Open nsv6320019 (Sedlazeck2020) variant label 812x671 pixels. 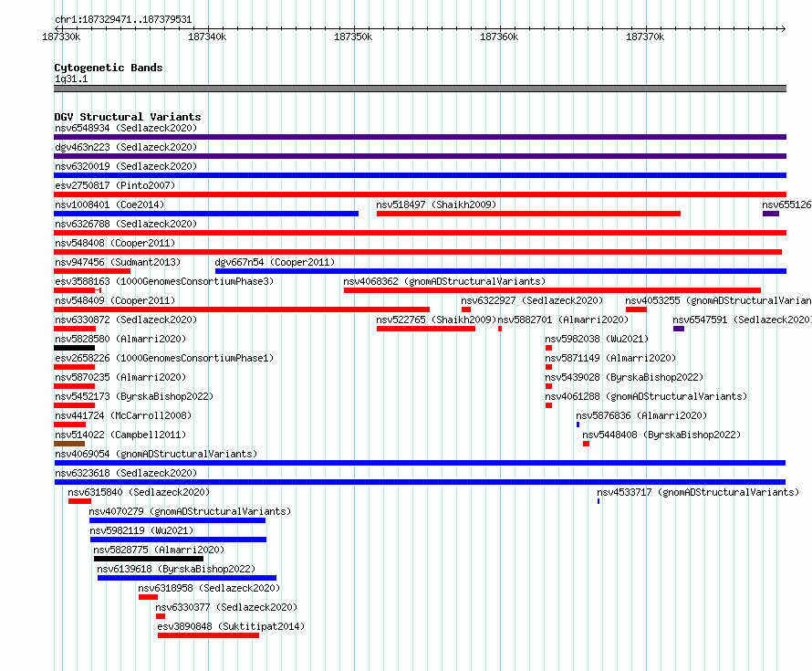(126, 166)
